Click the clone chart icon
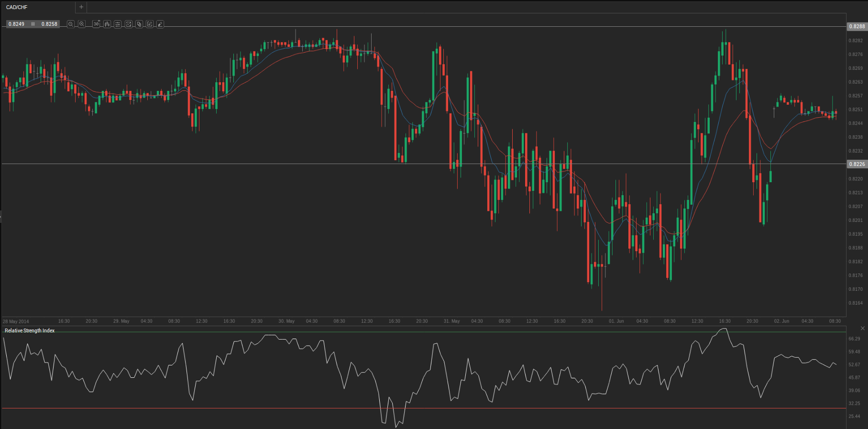The height and width of the screenshot is (429, 868). pyautogui.click(x=139, y=24)
